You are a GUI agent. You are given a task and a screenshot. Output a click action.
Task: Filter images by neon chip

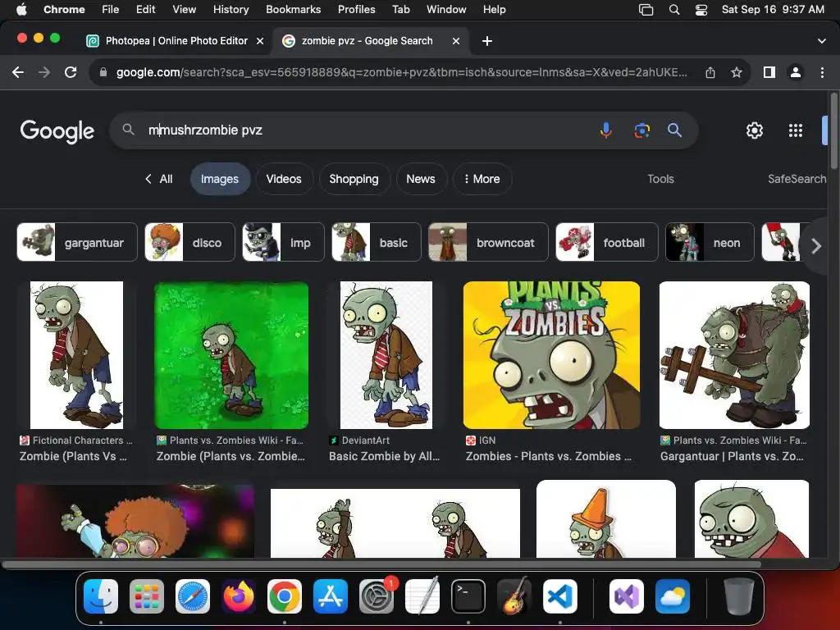tap(710, 242)
